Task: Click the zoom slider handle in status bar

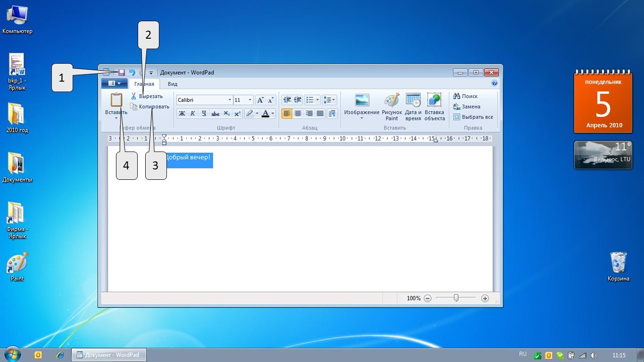Action: 456,298
